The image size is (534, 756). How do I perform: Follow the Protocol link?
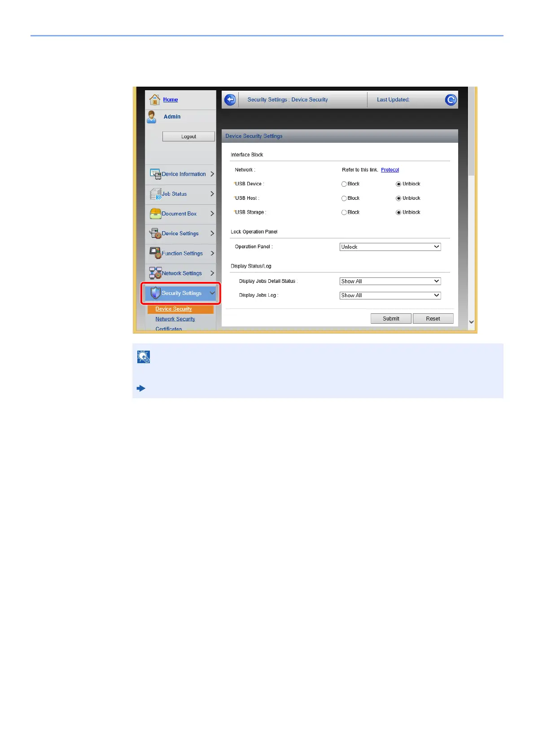point(390,170)
